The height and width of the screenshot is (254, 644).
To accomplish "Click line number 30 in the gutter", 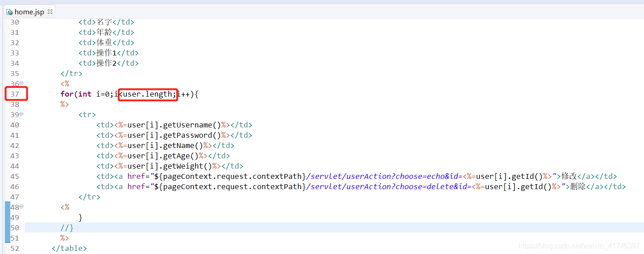I will click(x=15, y=22).
